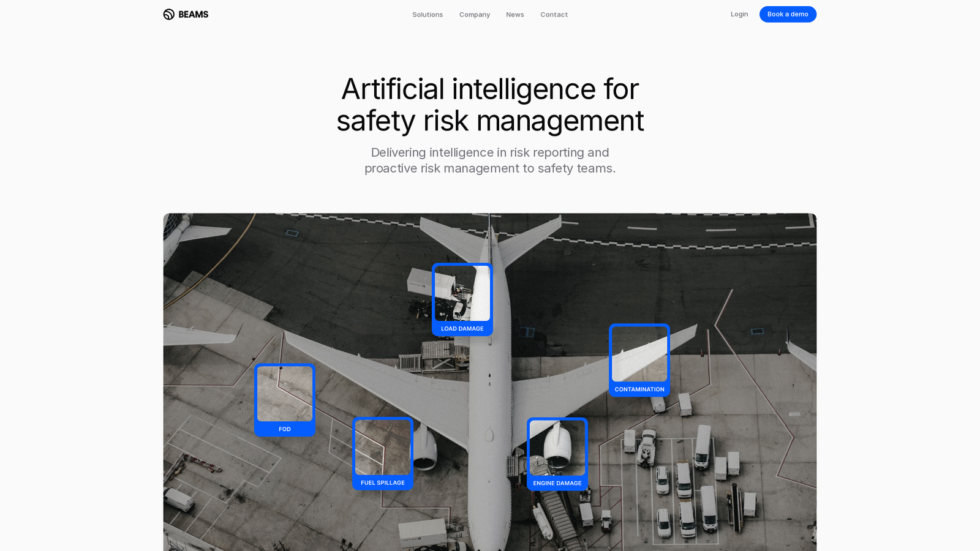This screenshot has height=551, width=980.
Task: Select the Fuel Spillage thumbnail image
Action: pyautogui.click(x=383, y=448)
